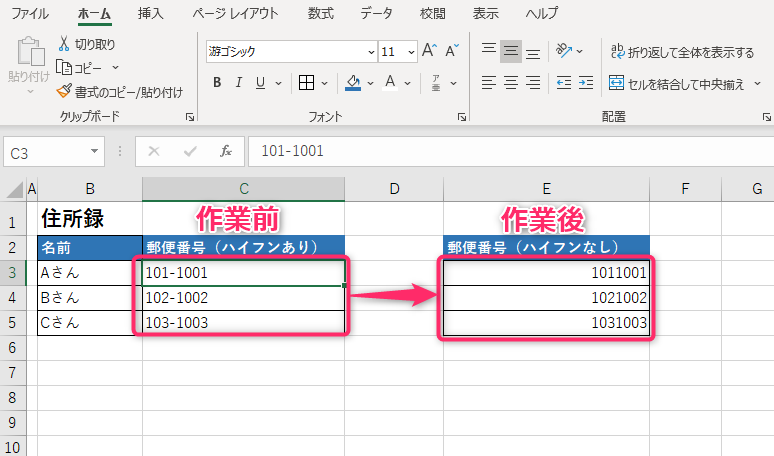Toggle bold formatting
Viewport: 774px width, 456px height.
216,83
